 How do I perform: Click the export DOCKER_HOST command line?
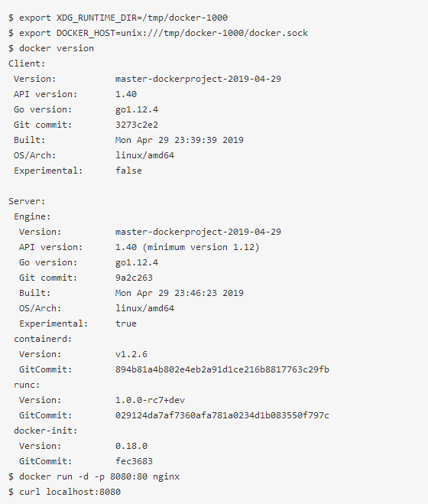coord(158,33)
